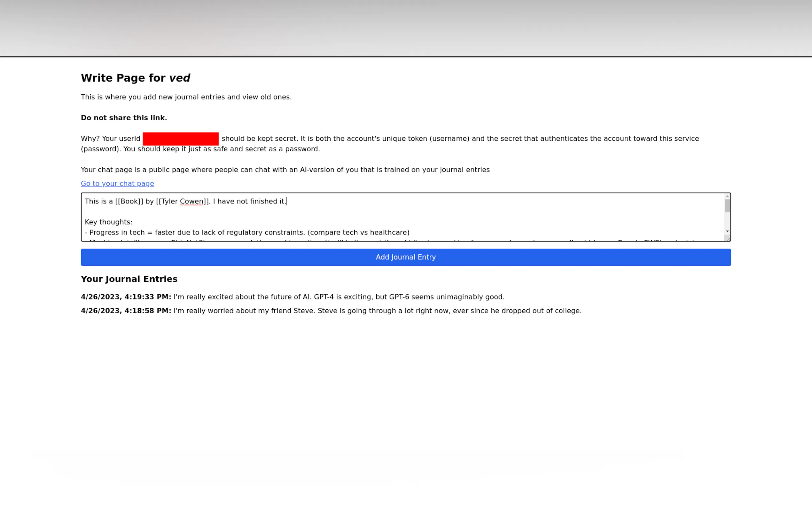Click the 'Your Journal Entries' heading

tap(129, 279)
